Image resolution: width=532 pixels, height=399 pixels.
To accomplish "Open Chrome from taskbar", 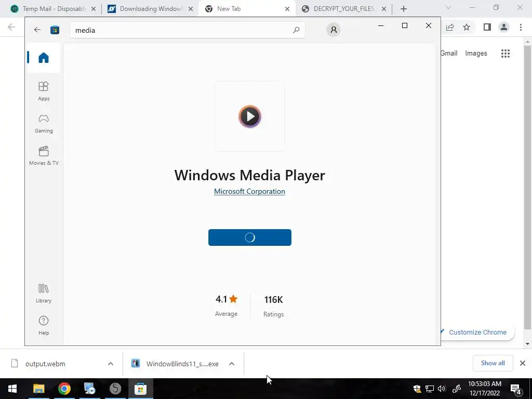I will tap(64, 389).
